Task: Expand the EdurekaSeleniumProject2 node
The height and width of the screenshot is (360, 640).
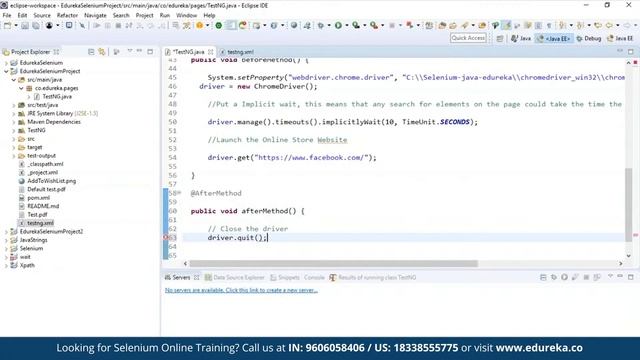Action: point(6,231)
